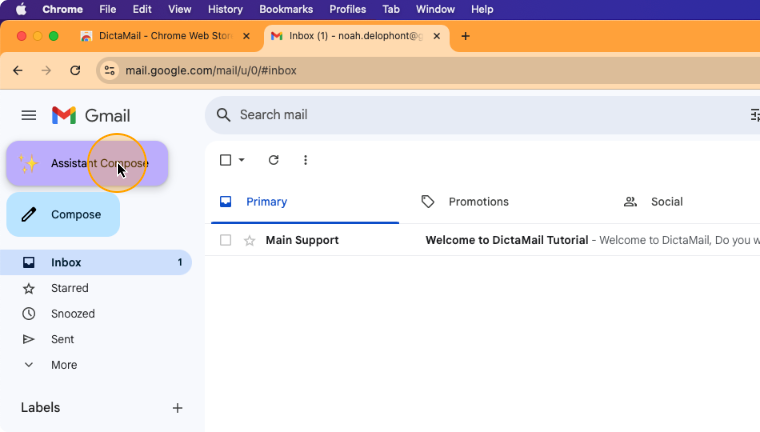760x432 pixels.
Task: View site information icon in address bar
Action: coord(110,70)
